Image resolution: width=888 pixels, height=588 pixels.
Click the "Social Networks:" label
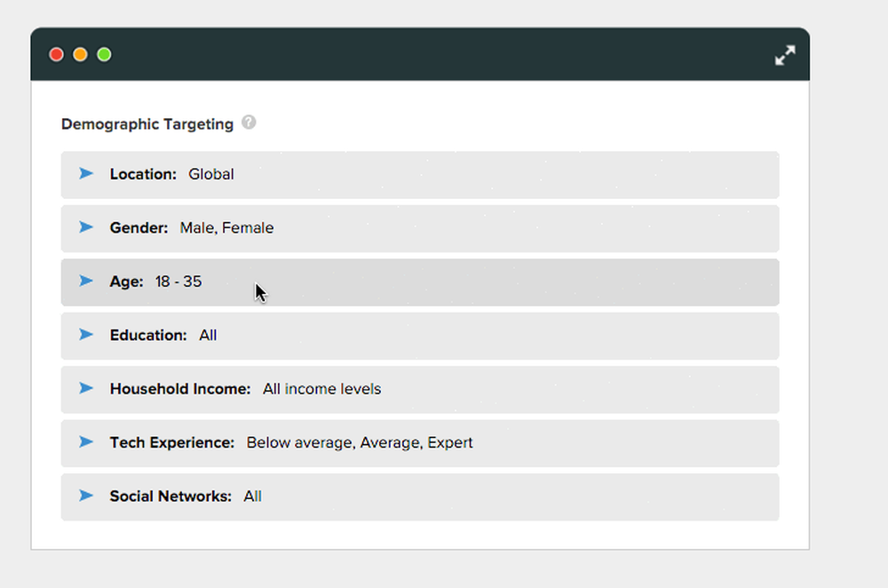170,497
